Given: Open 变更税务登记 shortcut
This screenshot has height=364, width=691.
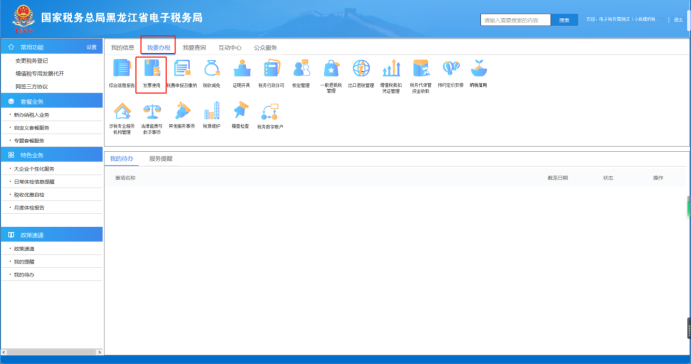Looking at the screenshot, I should 32,61.
